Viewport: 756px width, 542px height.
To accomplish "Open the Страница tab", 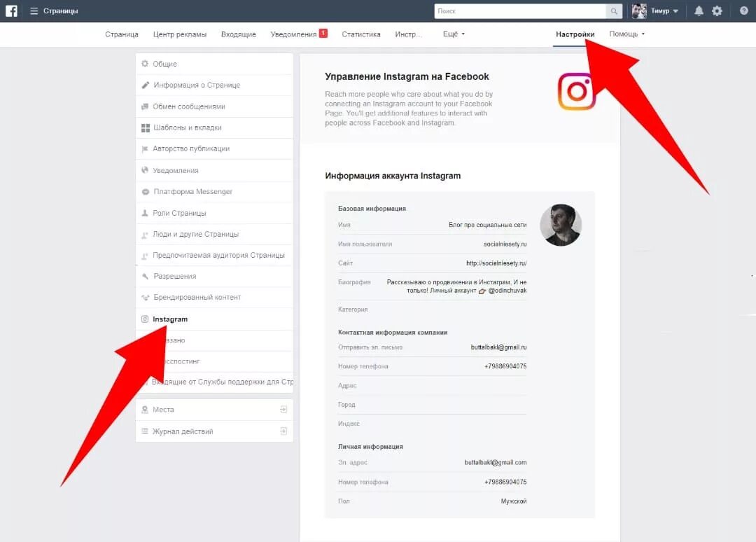I will 122,34.
